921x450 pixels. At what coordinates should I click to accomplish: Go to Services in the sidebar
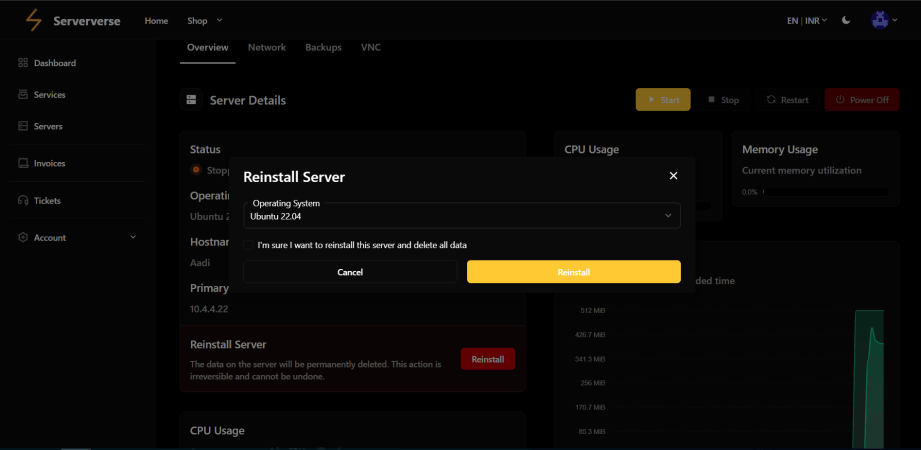pyautogui.click(x=42, y=95)
